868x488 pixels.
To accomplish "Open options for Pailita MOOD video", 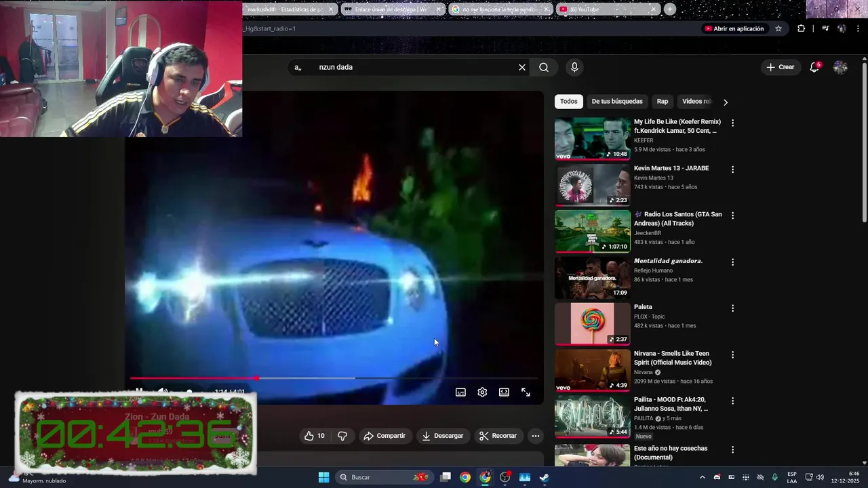I will point(732,401).
